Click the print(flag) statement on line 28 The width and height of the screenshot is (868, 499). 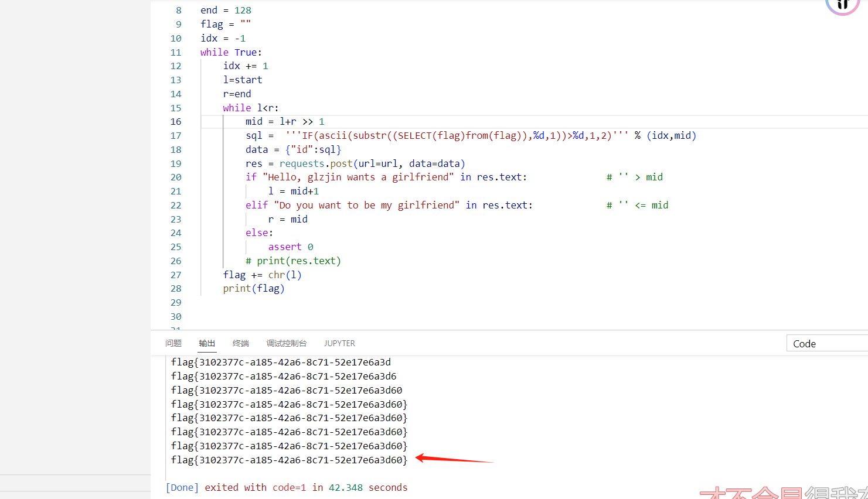pos(254,289)
